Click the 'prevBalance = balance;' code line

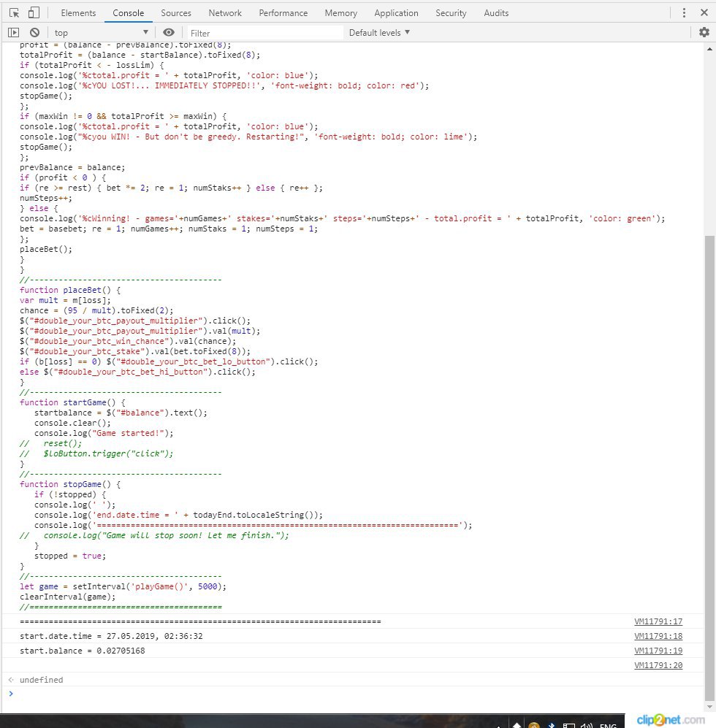[x=72, y=167]
